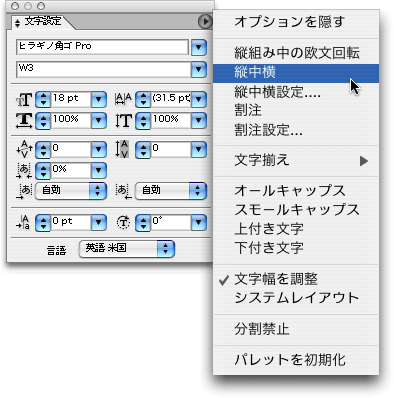Click the font weight W3 field

[x=103, y=69]
